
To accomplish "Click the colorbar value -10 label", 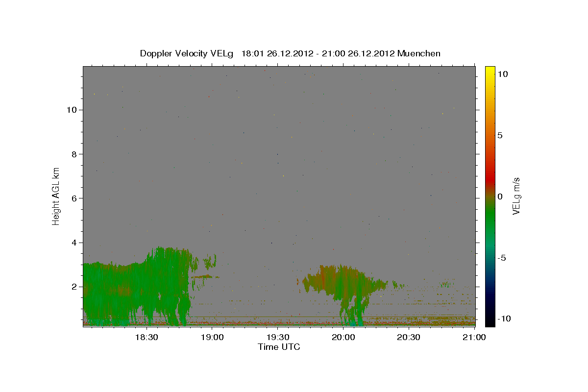I will pyautogui.click(x=504, y=319).
